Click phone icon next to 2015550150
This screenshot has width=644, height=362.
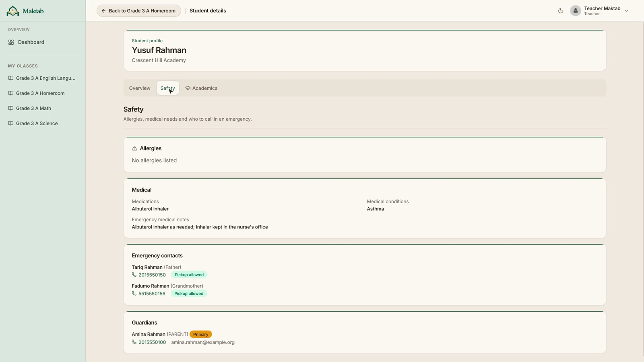point(134,275)
